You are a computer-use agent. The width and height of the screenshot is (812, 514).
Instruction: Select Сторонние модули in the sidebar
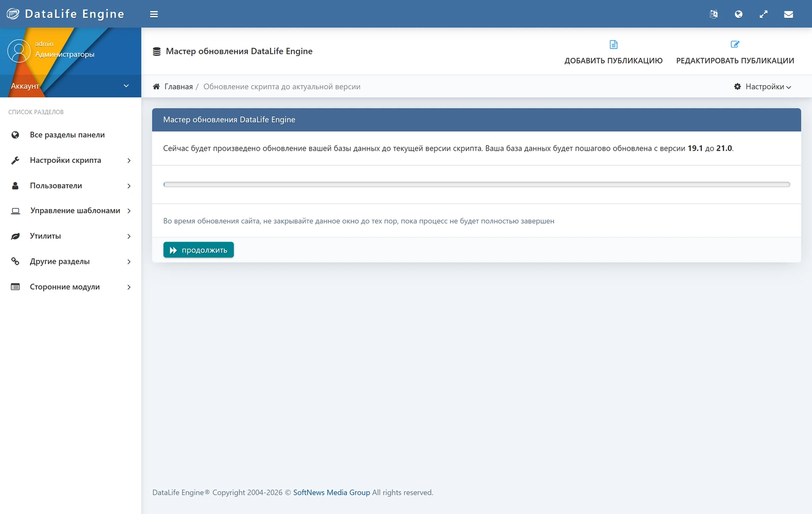pyautogui.click(x=71, y=287)
